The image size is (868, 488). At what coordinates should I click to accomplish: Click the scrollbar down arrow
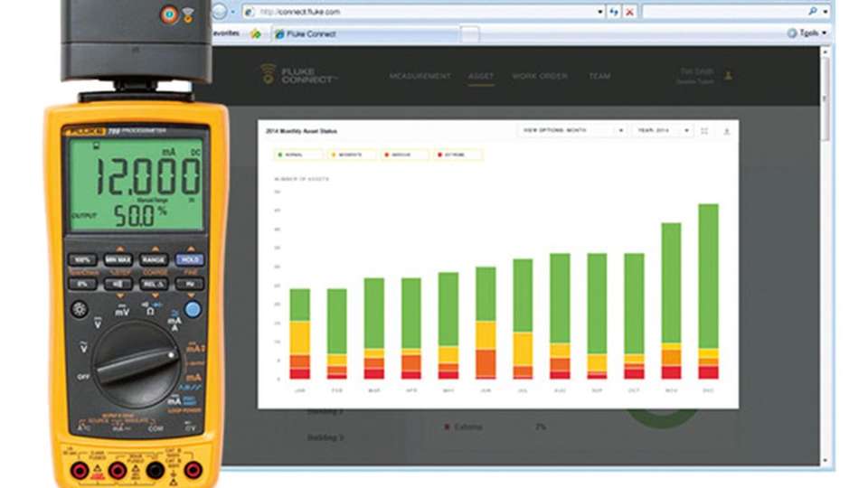pyautogui.click(x=825, y=460)
